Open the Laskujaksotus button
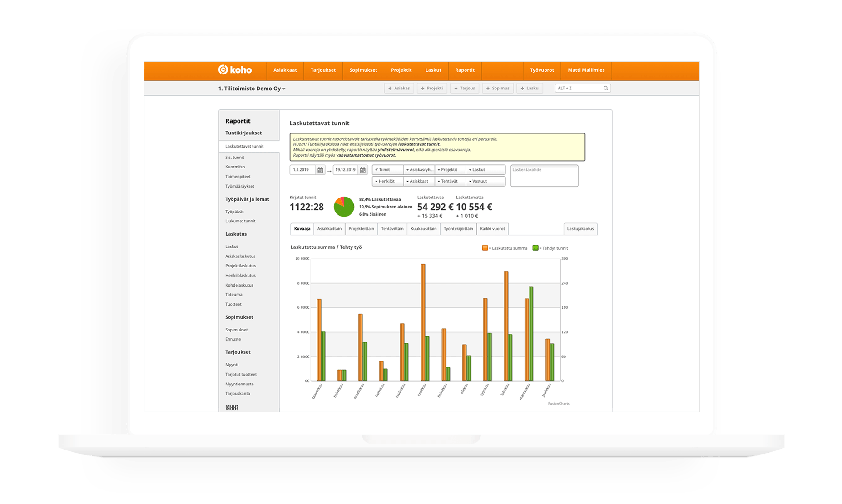Screen dimensions: 842x504 (x=580, y=229)
